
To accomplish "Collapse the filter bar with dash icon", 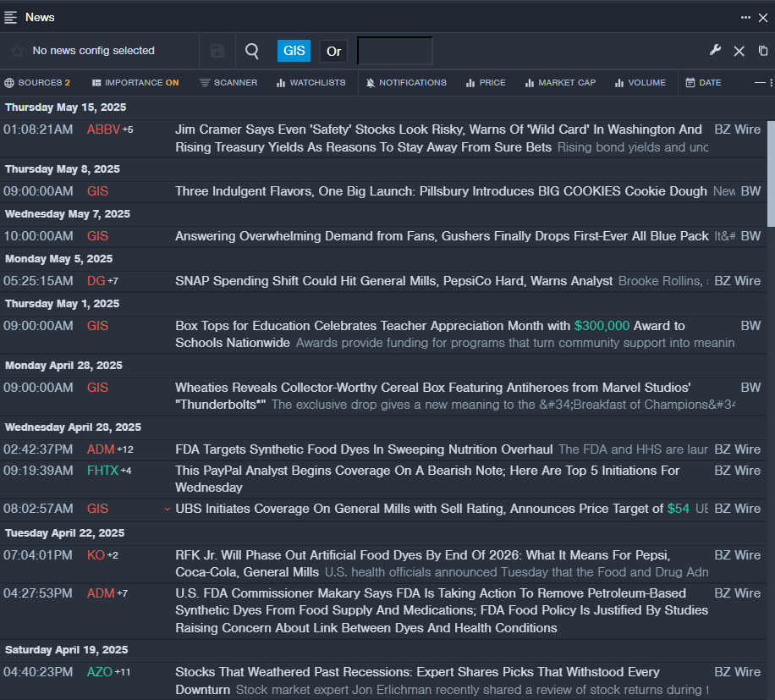I will (760, 83).
